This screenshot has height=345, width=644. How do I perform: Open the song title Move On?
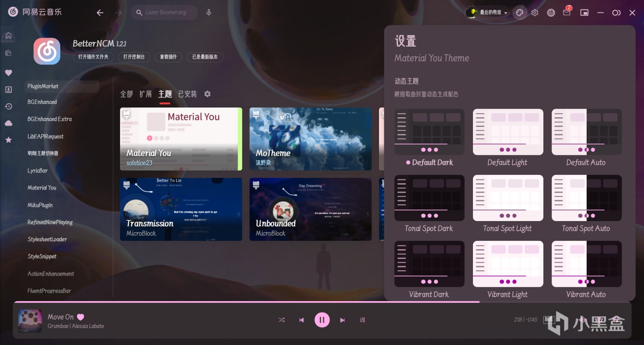(61, 317)
